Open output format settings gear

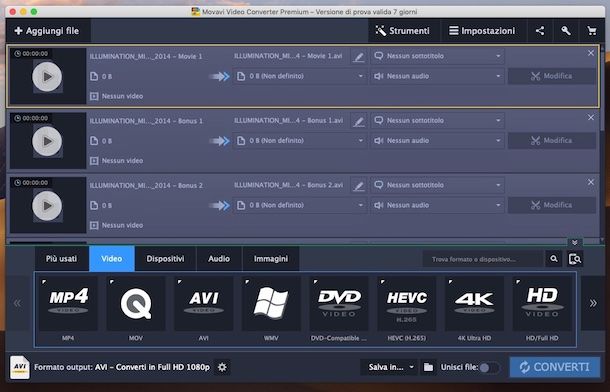pos(222,367)
